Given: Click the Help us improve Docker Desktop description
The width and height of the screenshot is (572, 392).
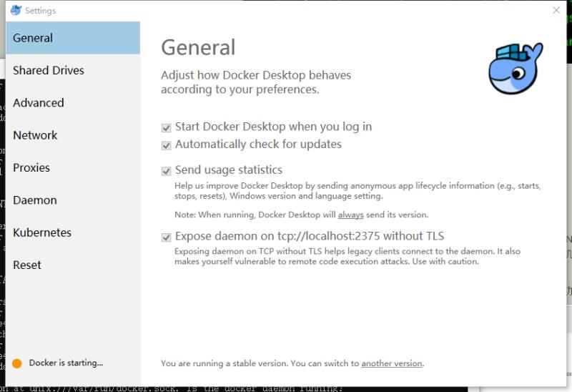Looking at the screenshot, I should [357, 190].
